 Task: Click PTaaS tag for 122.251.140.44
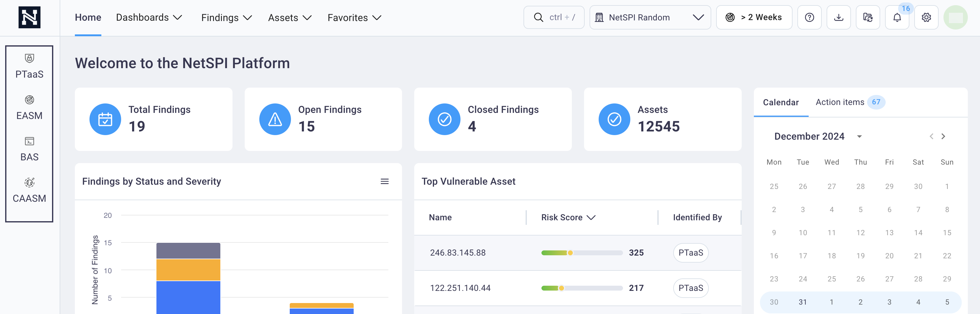coord(691,288)
